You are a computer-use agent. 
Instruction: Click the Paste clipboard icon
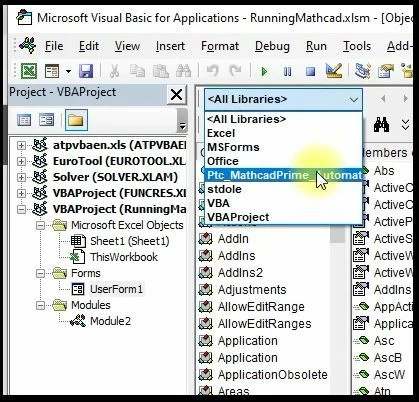click(160, 71)
